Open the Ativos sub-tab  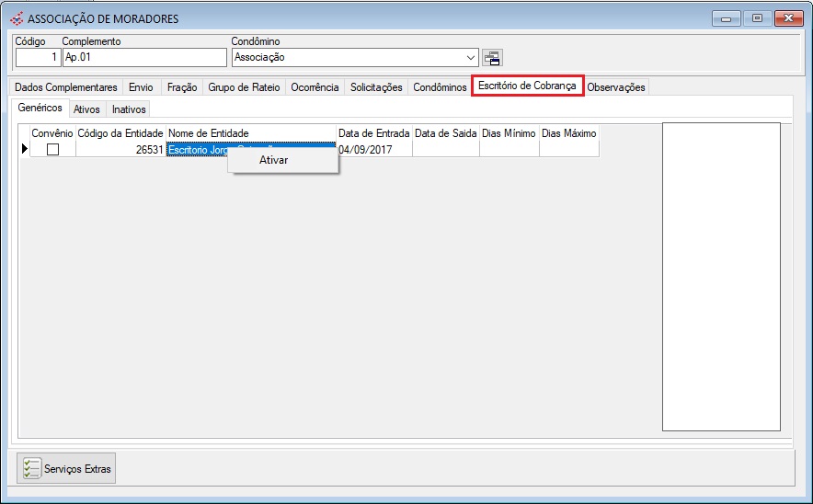tap(86, 109)
